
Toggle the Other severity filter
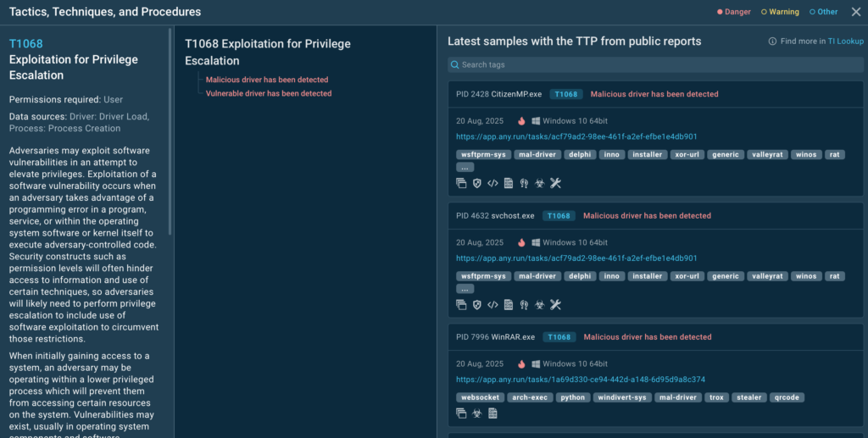coord(823,12)
